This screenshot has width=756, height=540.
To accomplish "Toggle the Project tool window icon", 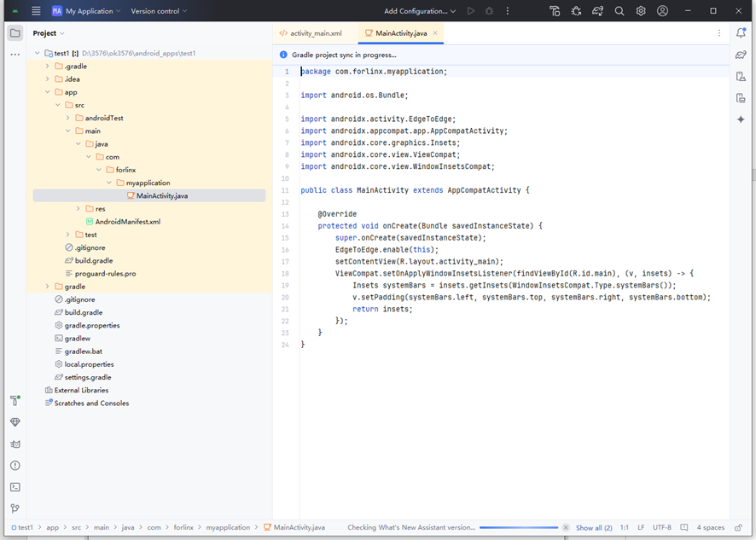I will pos(15,32).
